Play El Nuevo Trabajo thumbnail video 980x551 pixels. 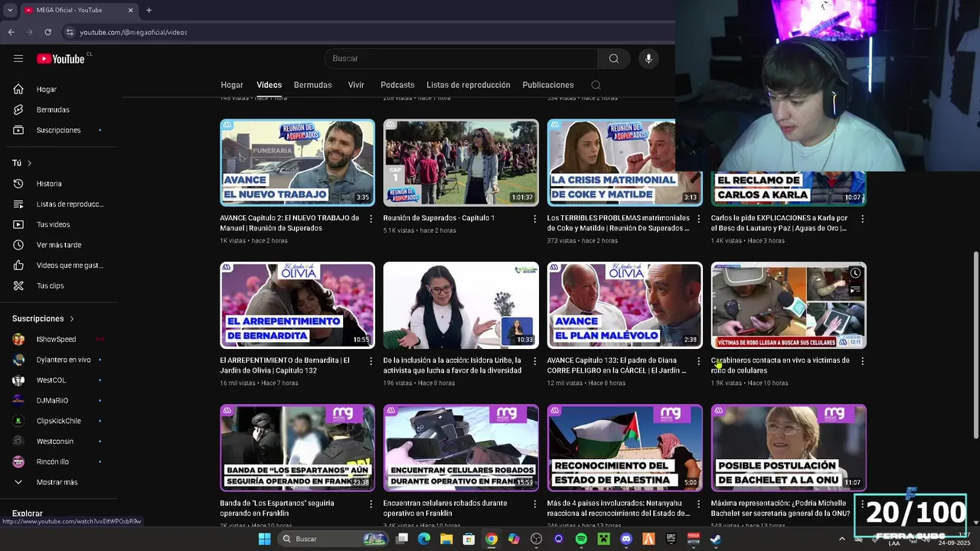point(298,162)
